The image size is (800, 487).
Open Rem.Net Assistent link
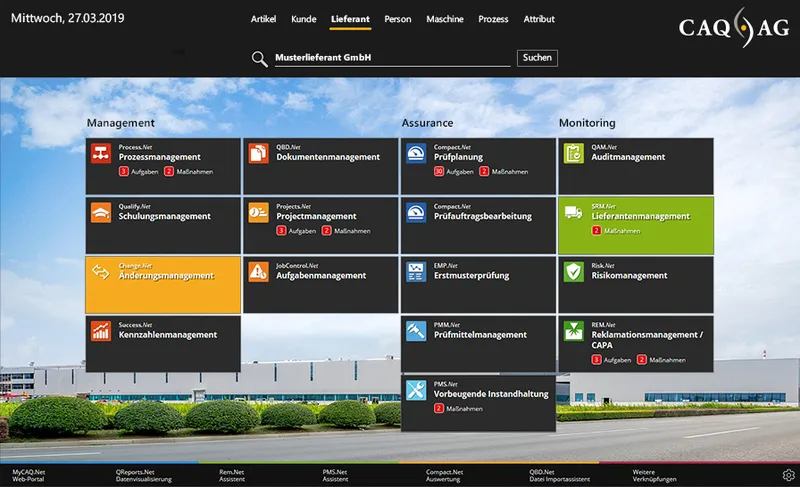[232, 475]
